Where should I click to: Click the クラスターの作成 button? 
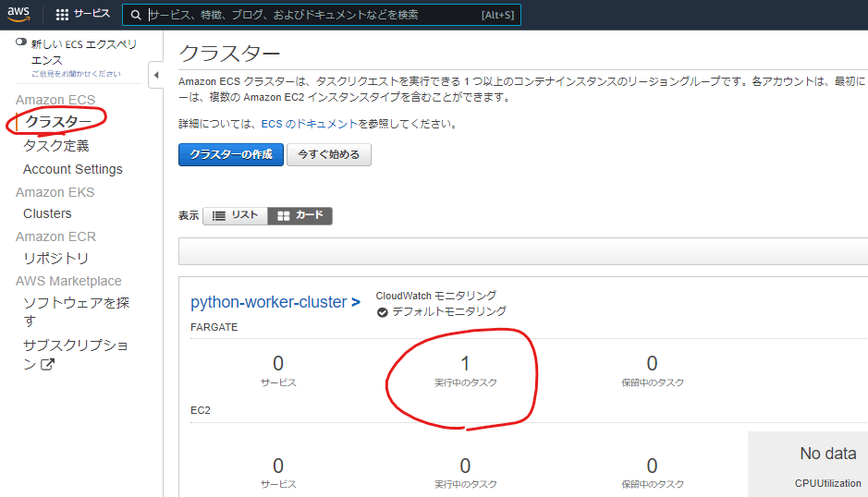(x=231, y=154)
